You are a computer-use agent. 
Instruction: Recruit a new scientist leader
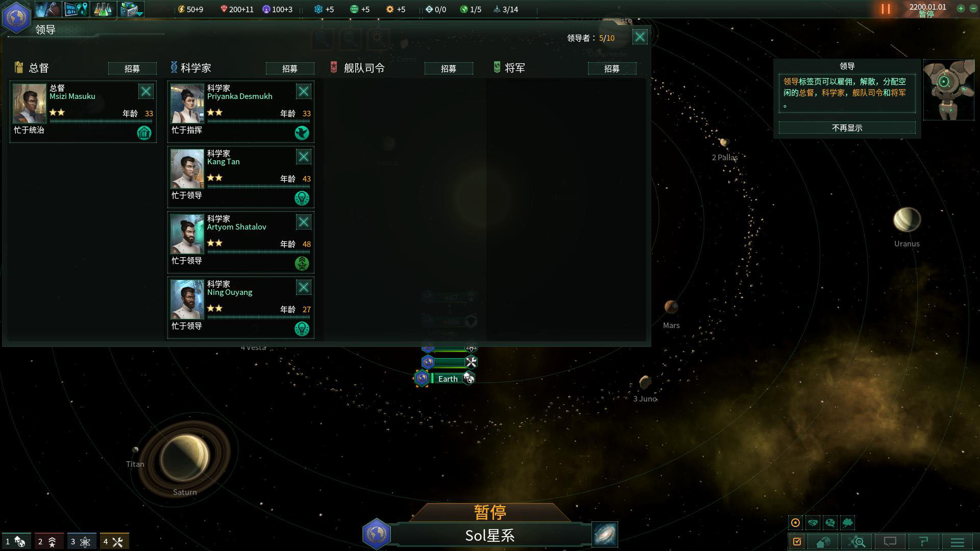coord(290,68)
